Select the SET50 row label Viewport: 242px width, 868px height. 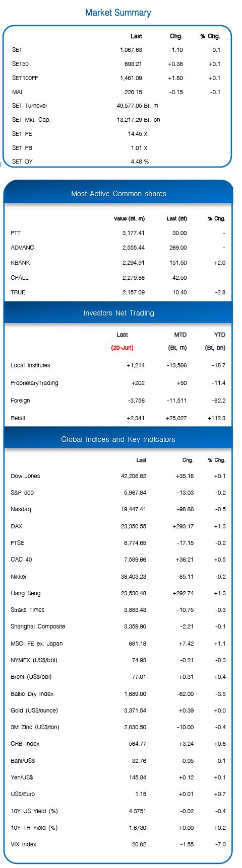[20, 64]
